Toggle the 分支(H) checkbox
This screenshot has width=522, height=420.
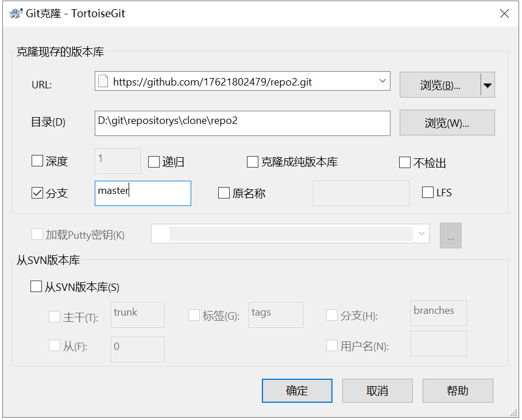332,315
